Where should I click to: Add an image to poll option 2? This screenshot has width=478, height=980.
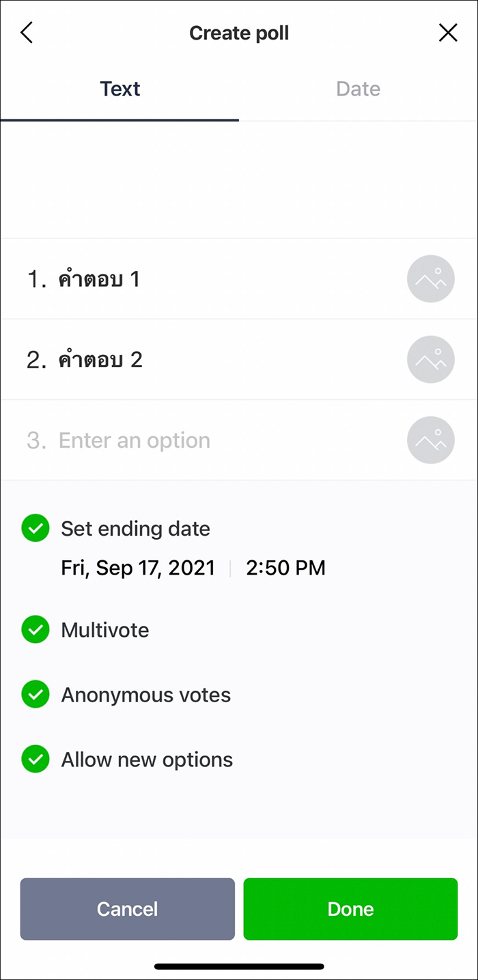click(430, 359)
